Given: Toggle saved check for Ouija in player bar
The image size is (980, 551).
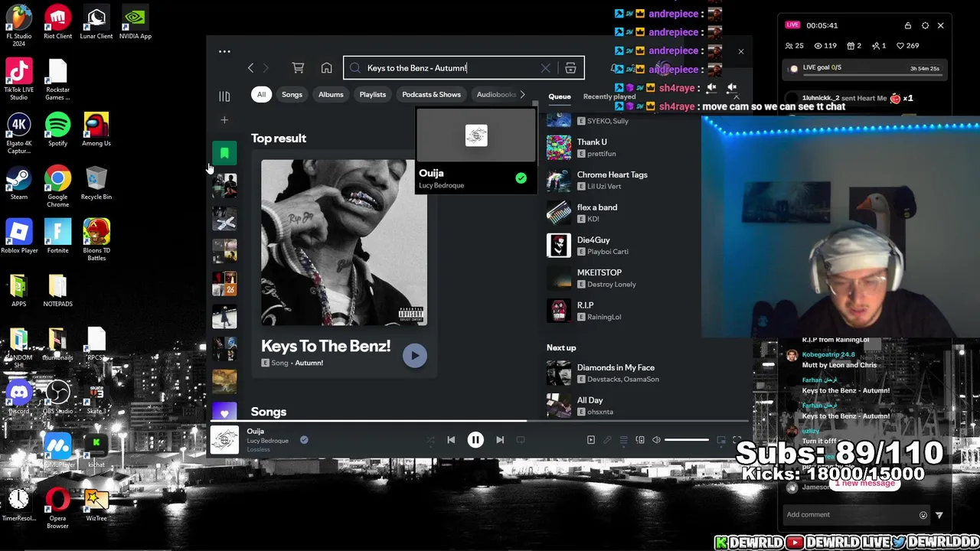Looking at the screenshot, I should click(x=304, y=440).
